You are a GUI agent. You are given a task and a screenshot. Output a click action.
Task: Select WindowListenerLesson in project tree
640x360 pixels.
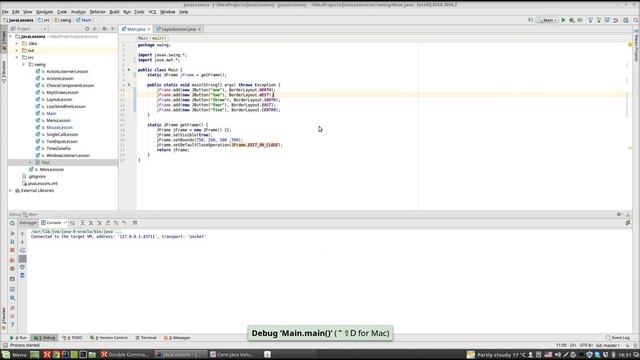[68, 156]
